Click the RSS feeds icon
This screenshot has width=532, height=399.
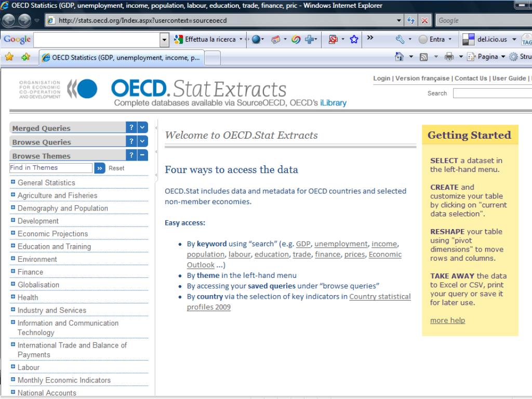pos(423,57)
